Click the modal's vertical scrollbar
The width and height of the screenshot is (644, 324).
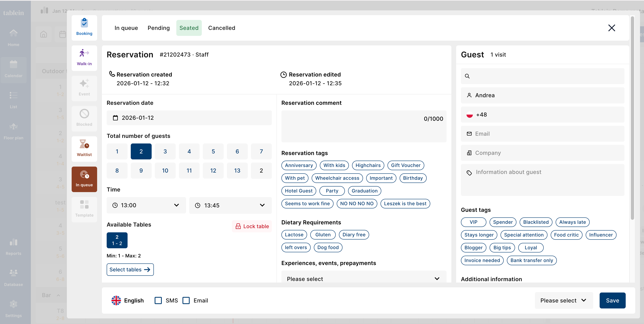tap(632, 118)
